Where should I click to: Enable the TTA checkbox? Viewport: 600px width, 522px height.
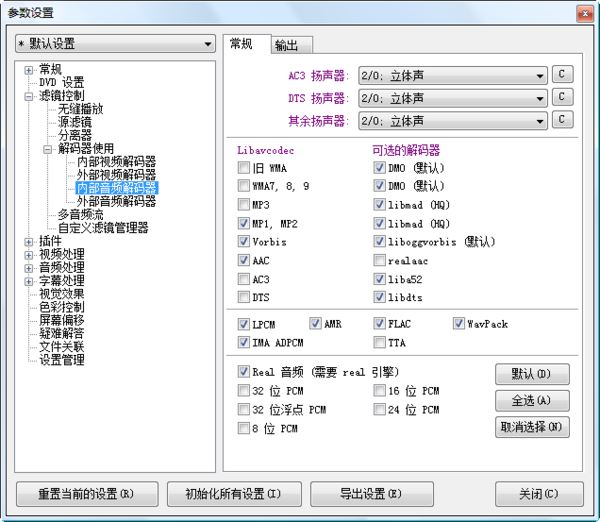pos(379,342)
